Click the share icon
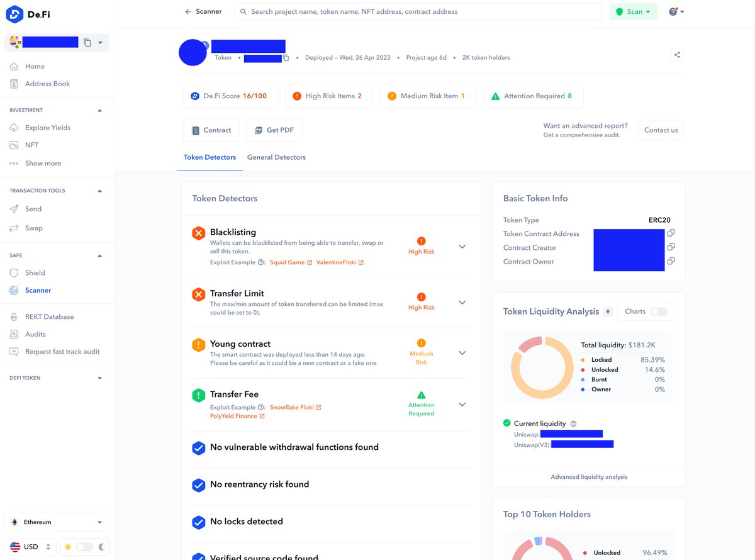This screenshot has height=560, width=755. (x=677, y=55)
